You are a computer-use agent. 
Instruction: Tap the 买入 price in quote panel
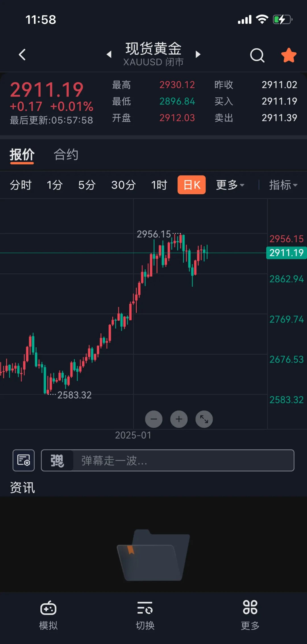tap(279, 101)
